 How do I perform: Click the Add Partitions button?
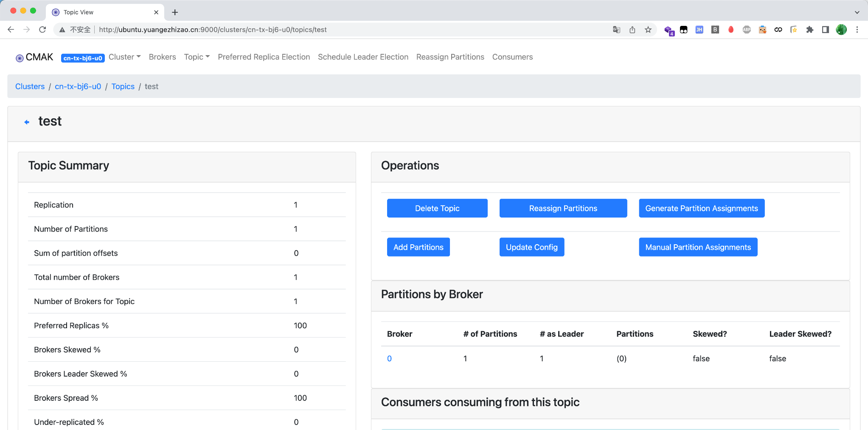(419, 247)
